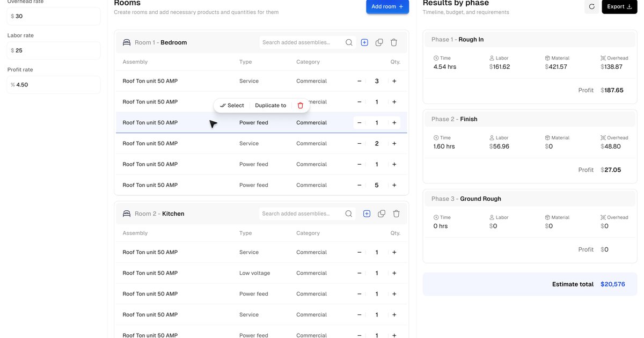Export the estimate results
The height and width of the screenshot is (338, 644).
[619, 6]
